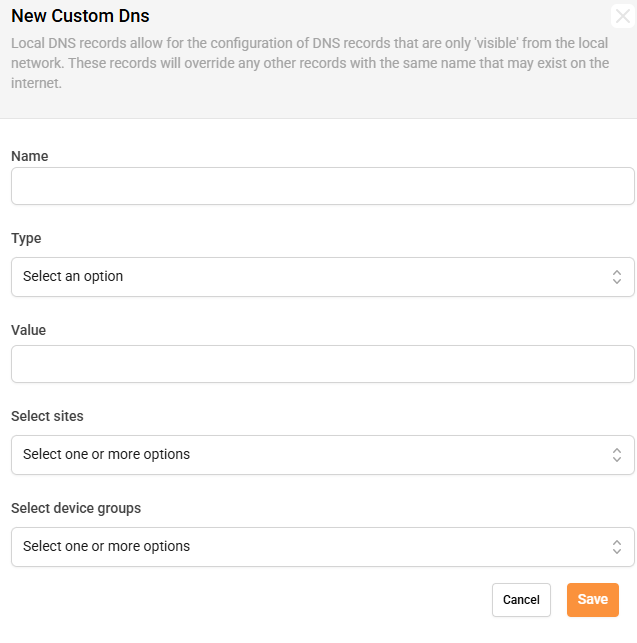637x643 pixels.
Task: Click the Name field label
Action: tap(30, 156)
